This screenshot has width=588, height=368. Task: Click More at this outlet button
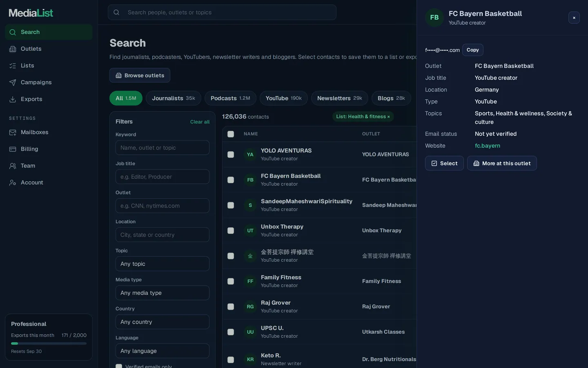(x=502, y=163)
